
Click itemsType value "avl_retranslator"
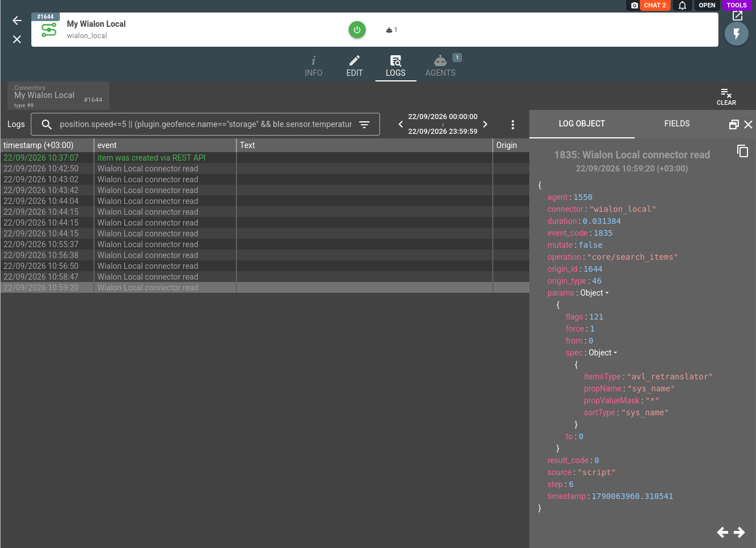[670, 377]
